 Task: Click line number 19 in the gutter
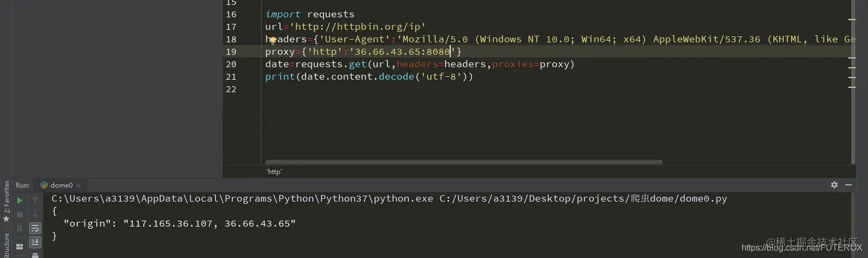click(231, 52)
